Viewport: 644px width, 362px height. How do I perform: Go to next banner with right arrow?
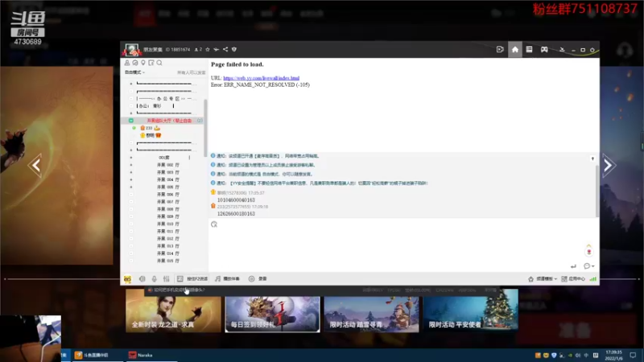pyautogui.click(x=609, y=166)
